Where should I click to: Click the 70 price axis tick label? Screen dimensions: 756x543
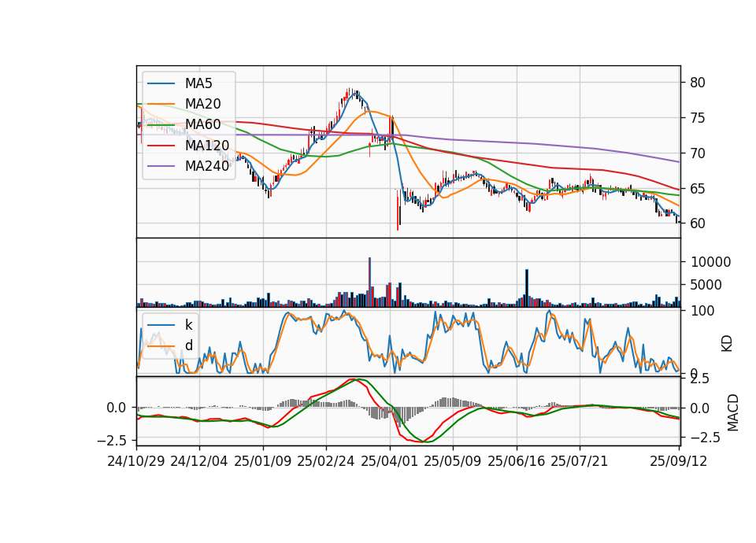[x=698, y=153]
